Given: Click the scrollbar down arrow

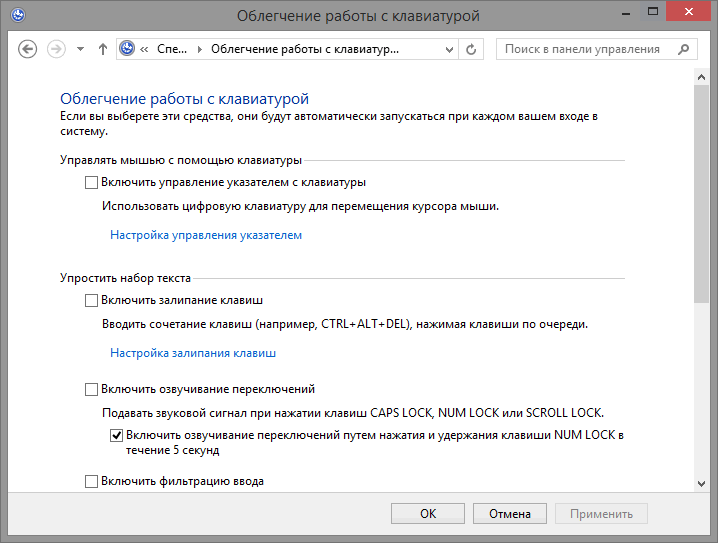Looking at the screenshot, I should click(x=702, y=482).
